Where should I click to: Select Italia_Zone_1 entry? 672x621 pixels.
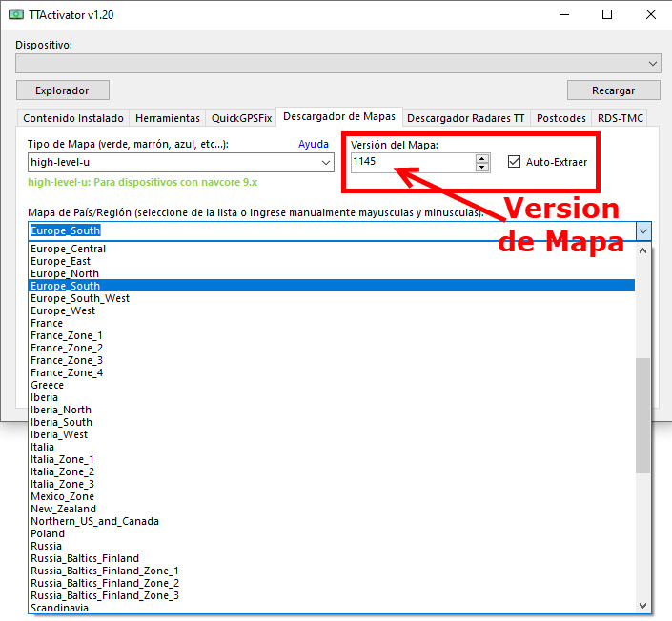pos(332,459)
